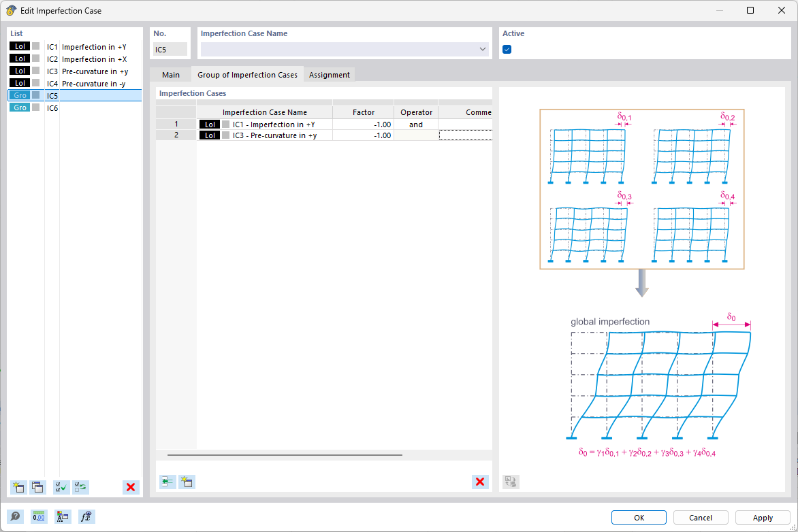Click the Imperfection Case Name column header

tap(265, 112)
